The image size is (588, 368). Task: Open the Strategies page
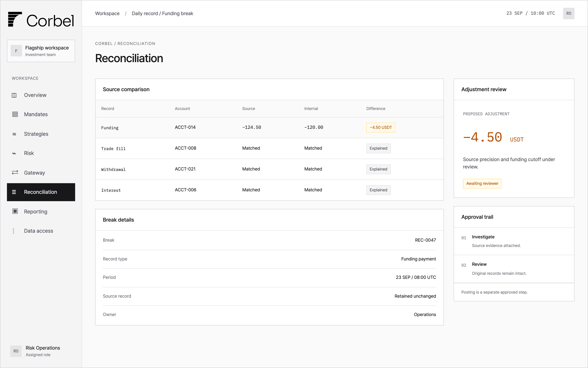point(41,134)
